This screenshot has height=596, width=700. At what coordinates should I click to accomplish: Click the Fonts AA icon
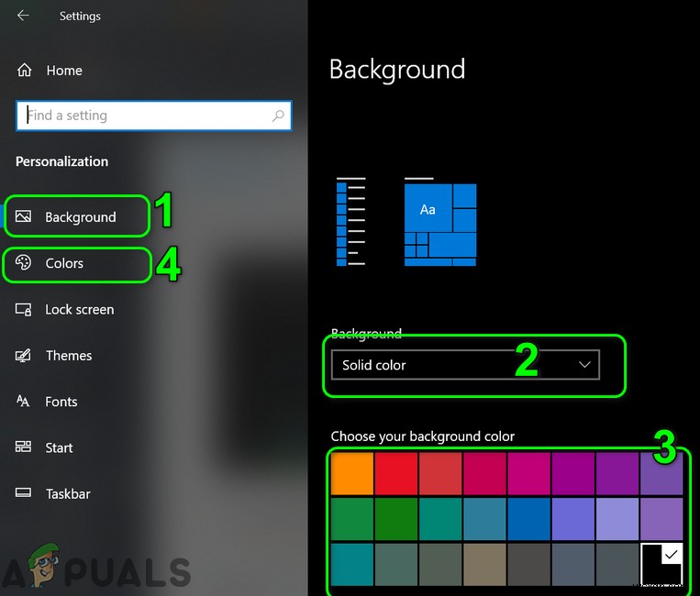tap(23, 401)
